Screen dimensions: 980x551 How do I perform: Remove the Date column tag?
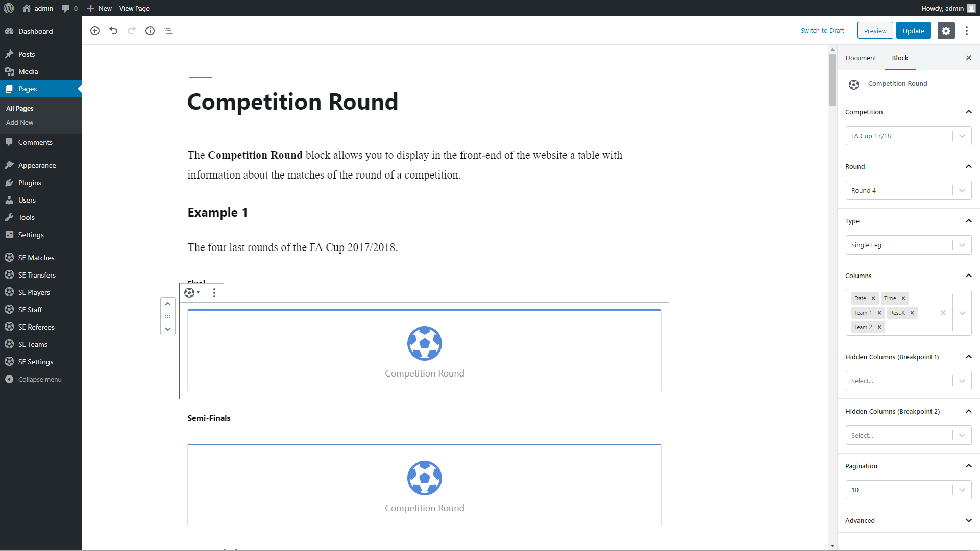[873, 298]
